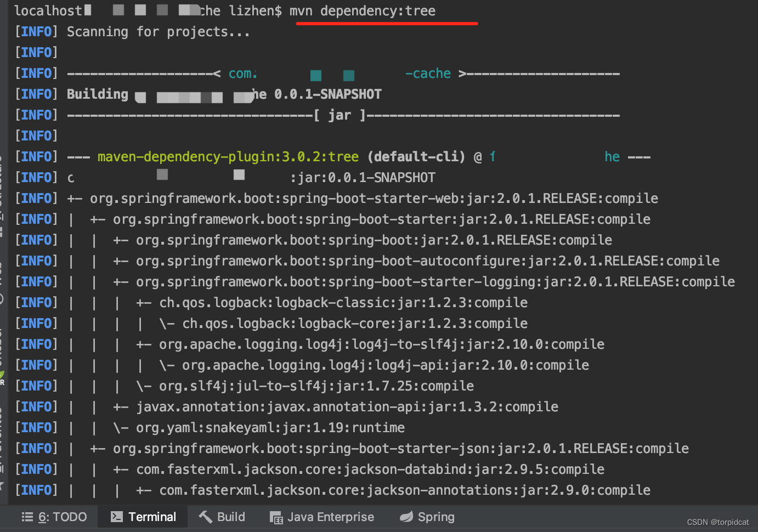
Task: Toggle the Build tool window visibility
Action: tap(222, 516)
